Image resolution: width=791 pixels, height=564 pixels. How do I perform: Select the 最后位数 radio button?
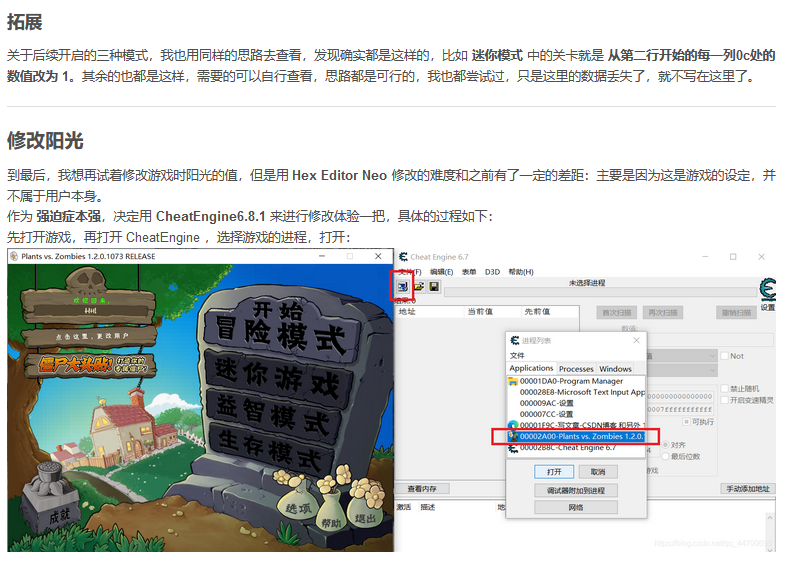(x=665, y=457)
